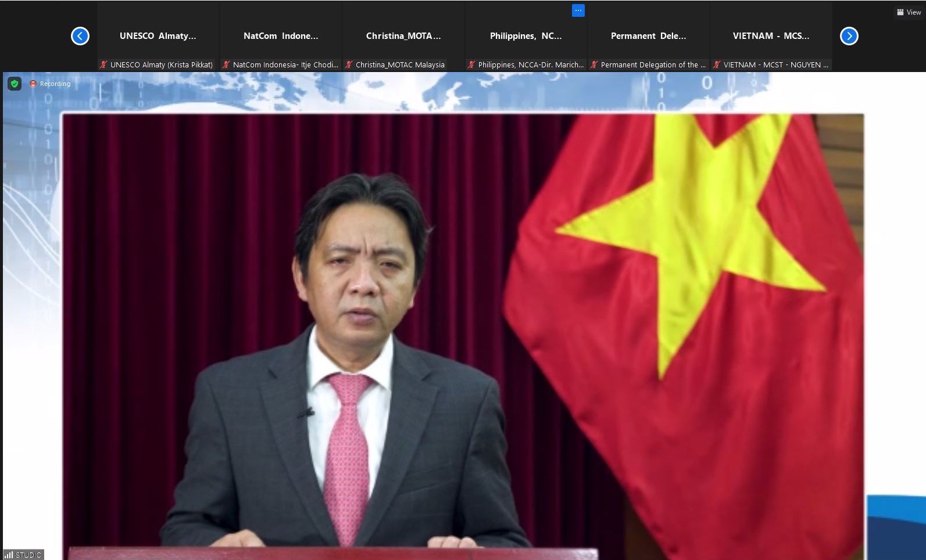The width and height of the screenshot is (926, 560).
Task: Click muted mic icon for VIETNAM MCST
Action: [717, 65]
